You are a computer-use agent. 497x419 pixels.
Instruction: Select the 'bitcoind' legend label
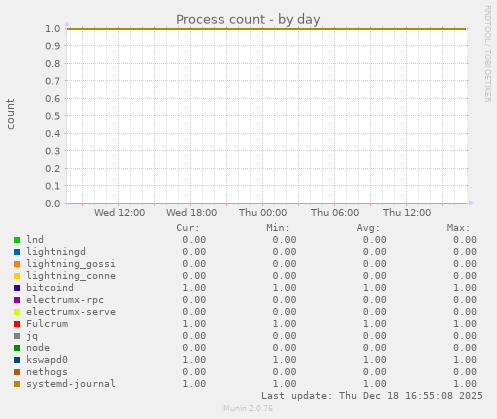click(x=50, y=288)
